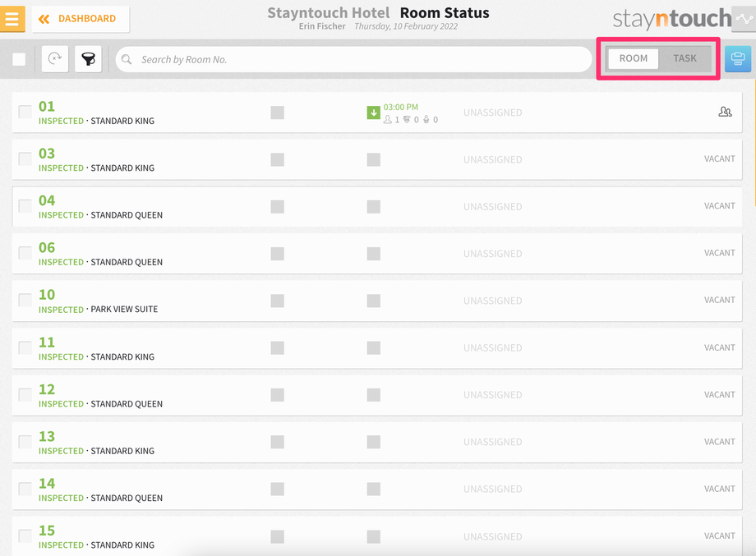Open room 10 details
The image size is (756, 556).
pos(377,301)
